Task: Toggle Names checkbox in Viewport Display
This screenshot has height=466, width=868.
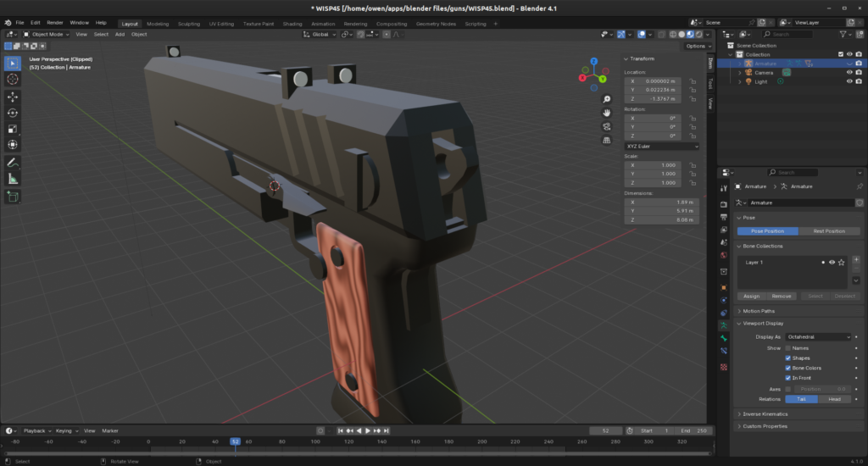Action: (787, 348)
